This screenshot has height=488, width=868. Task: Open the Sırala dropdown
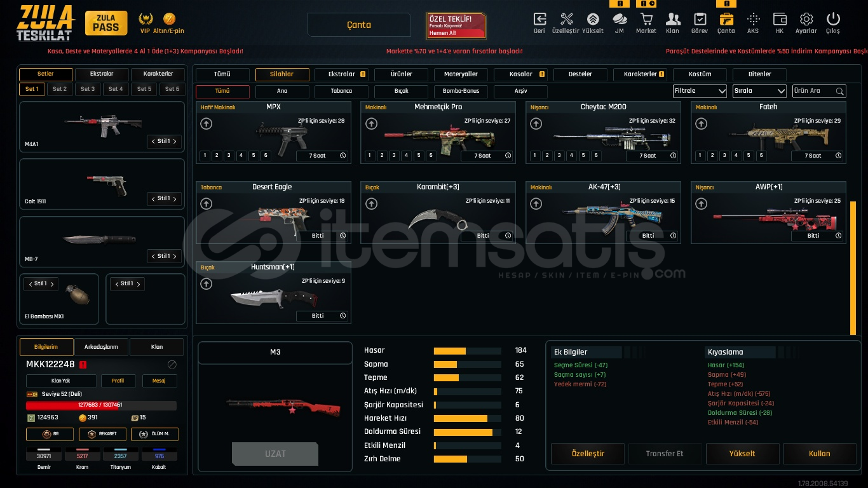pyautogui.click(x=759, y=91)
